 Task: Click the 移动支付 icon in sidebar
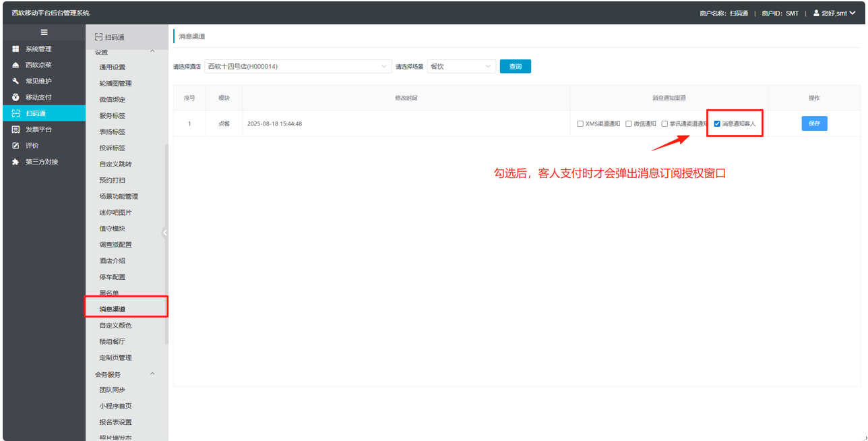[15, 97]
